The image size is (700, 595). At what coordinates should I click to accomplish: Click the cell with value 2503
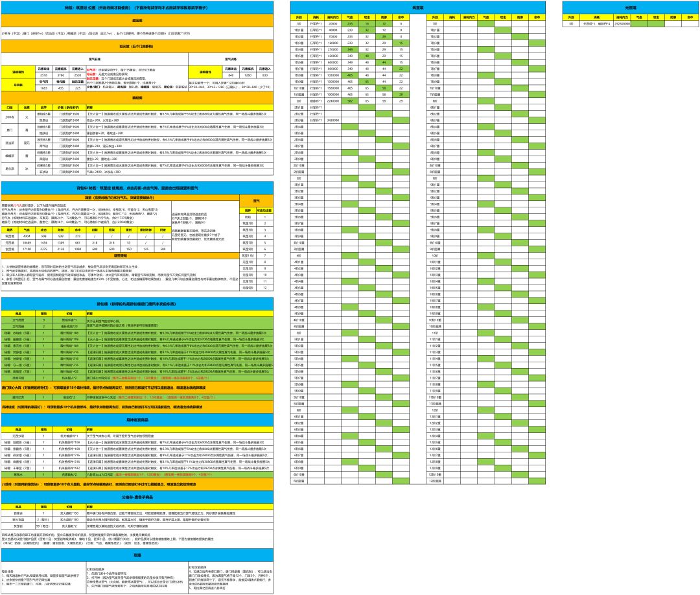78,75
